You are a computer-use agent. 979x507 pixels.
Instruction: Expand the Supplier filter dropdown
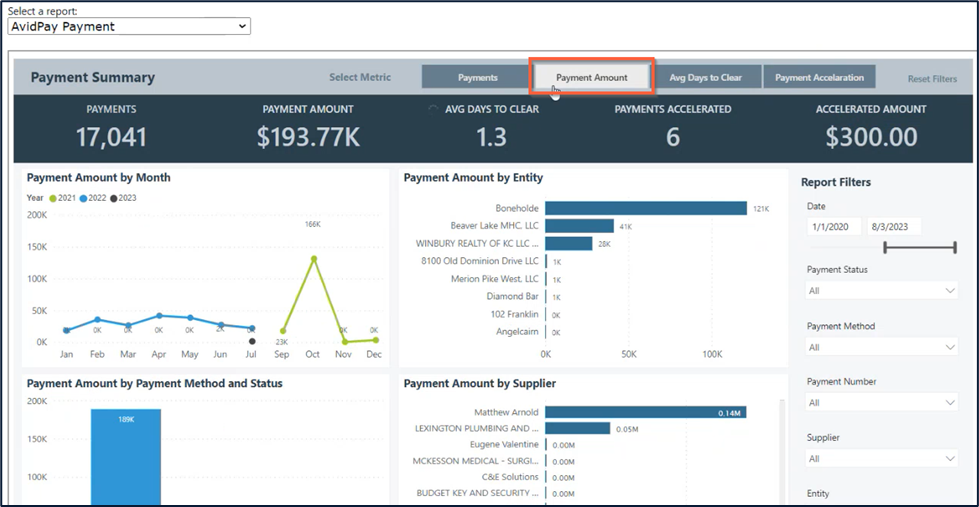pos(882,458)
